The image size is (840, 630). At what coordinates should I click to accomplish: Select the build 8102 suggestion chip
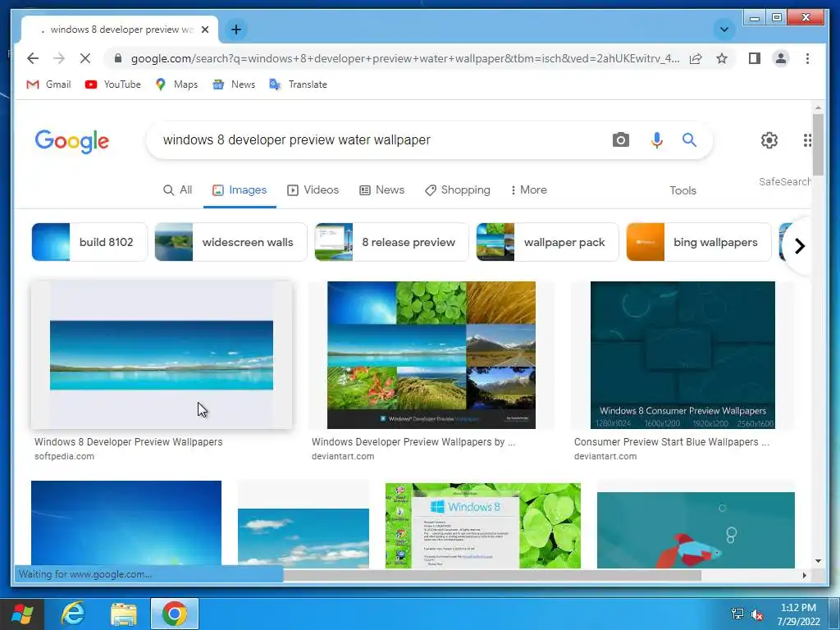pyautogui.click(x=89, y=242)
